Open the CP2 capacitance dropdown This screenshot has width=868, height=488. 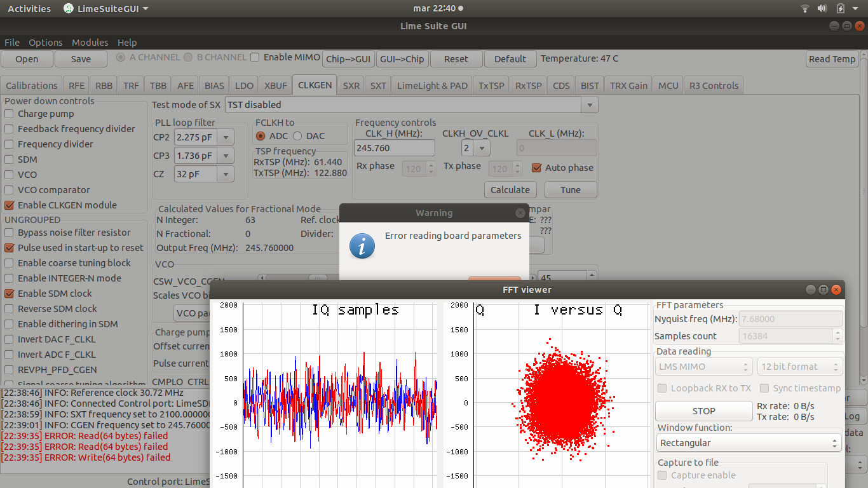[226, 137]
